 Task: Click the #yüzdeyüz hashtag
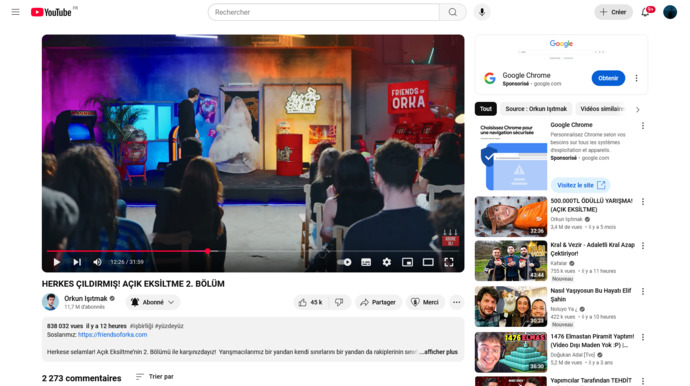click(169, 326)
